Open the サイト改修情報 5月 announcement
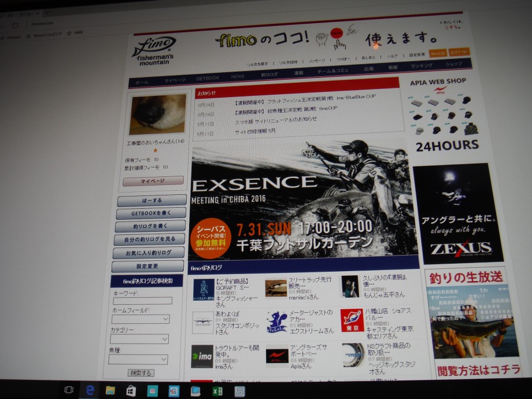This screenshot has width=532, height=399. (x=255, y=131)
